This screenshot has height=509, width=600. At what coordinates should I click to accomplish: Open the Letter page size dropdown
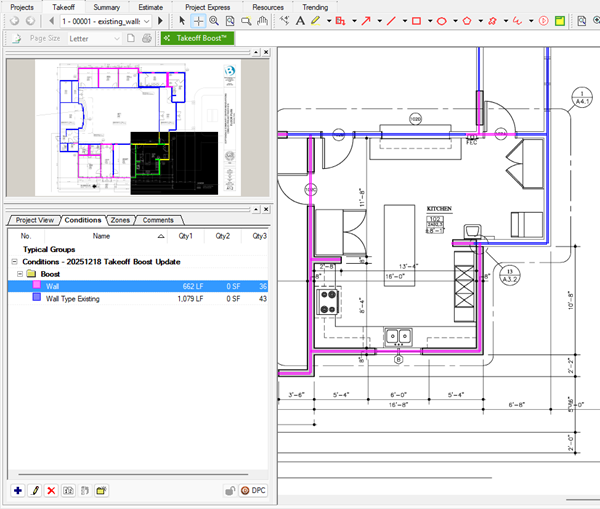coord(117,38)
